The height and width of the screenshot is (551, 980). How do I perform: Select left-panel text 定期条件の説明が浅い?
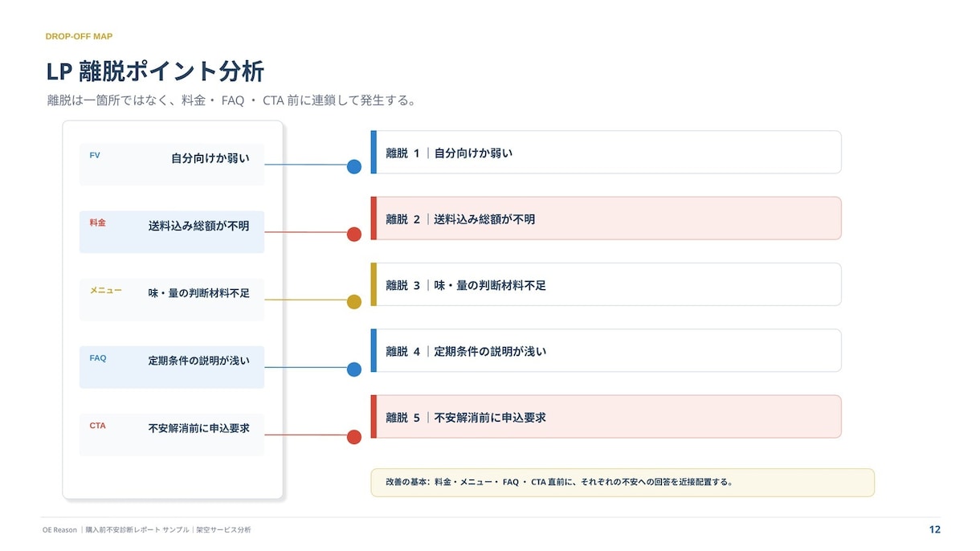pos(199,361)
